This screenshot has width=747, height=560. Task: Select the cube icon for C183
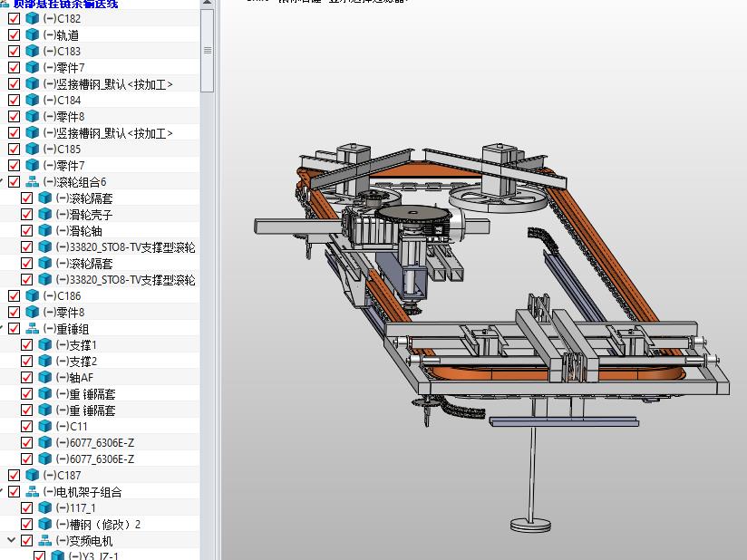pos(33,51)
